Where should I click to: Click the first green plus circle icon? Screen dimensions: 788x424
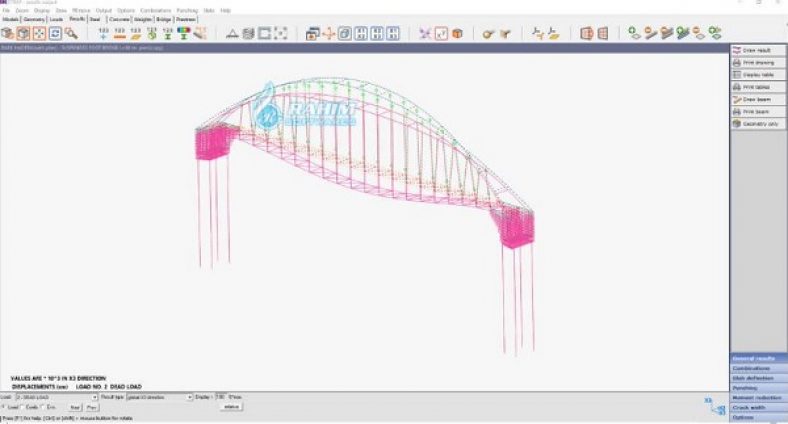[635, 34]
